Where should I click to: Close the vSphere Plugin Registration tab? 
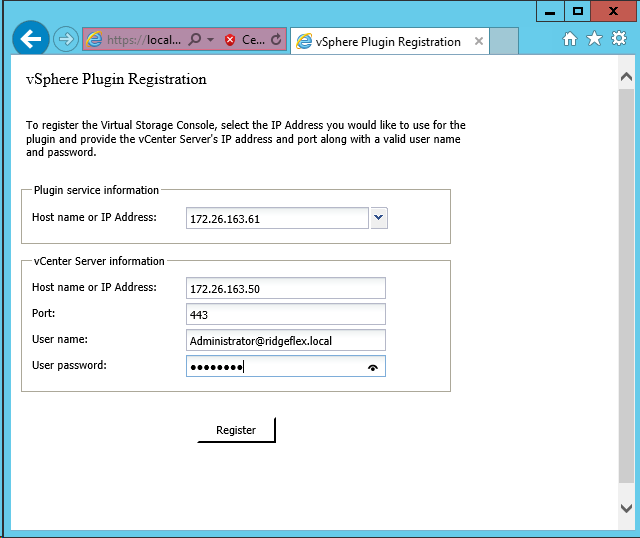(479, 41)
